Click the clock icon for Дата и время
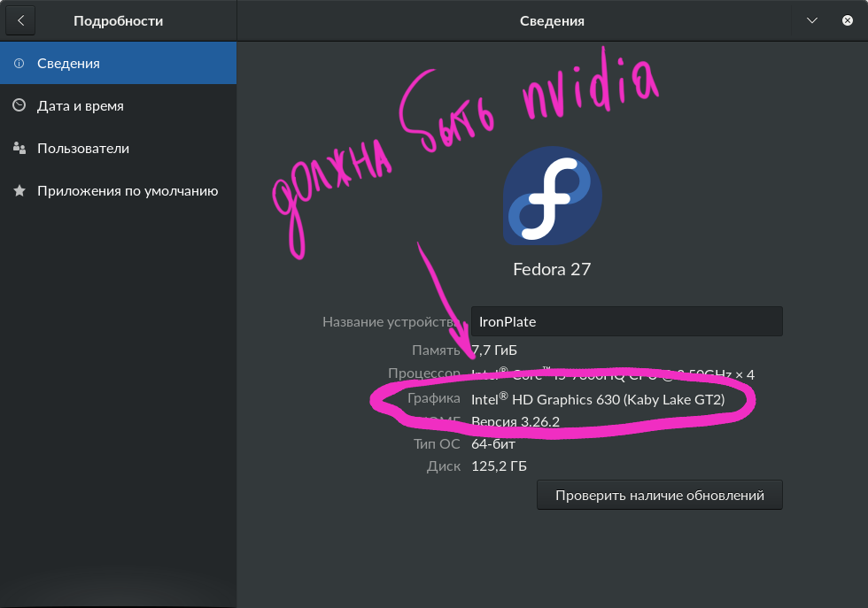Viewport: 868px width, 608px height. [x=19, y=105]
